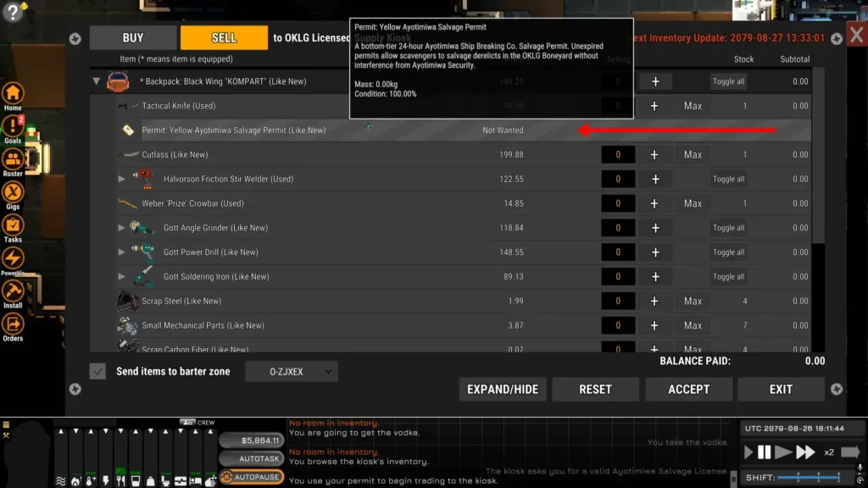The width and height of the screenshot is (868, 488).
Task: Click the EXPAND/HIDE button
Action: 503,390
